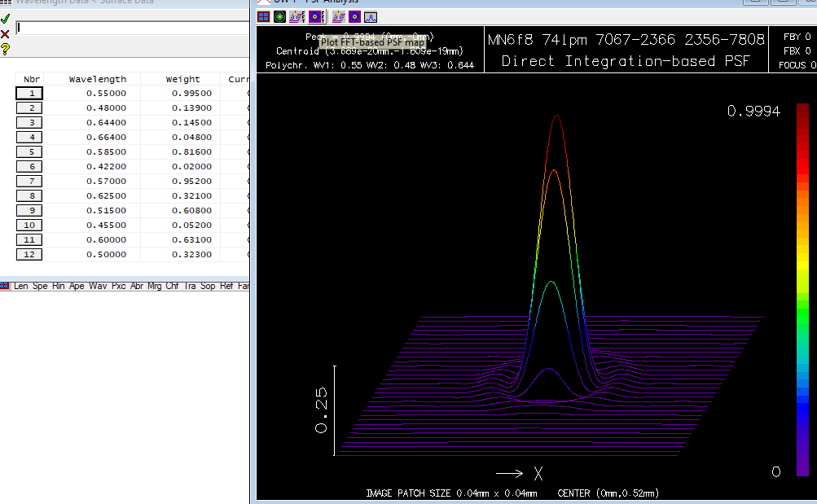Click the empty text input field at top
Viewport: 817px width, 504px height.
pyautogui.click(x=130, y=28)
